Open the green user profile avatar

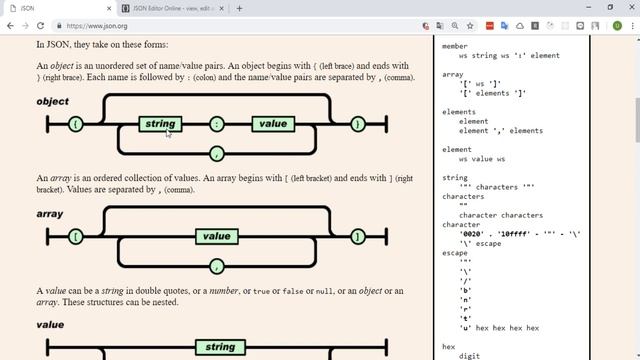pos(617,26)
